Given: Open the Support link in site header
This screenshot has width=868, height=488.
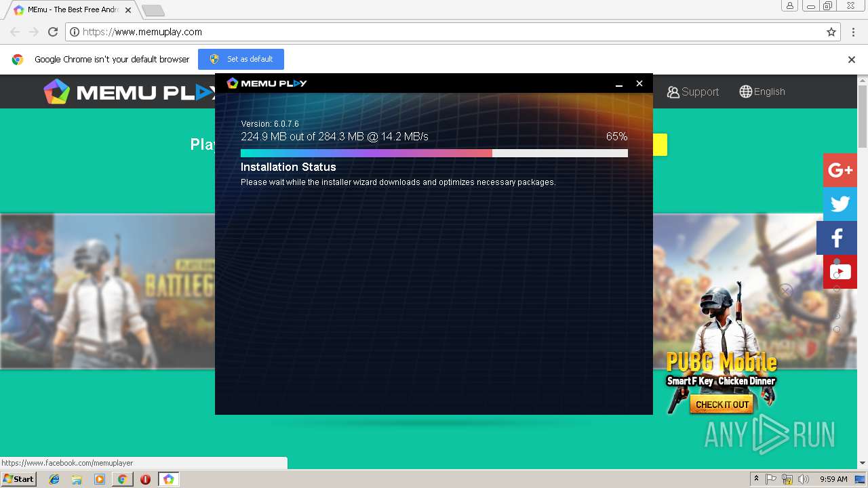Looking at the screenshot, I should click(692, 91).
